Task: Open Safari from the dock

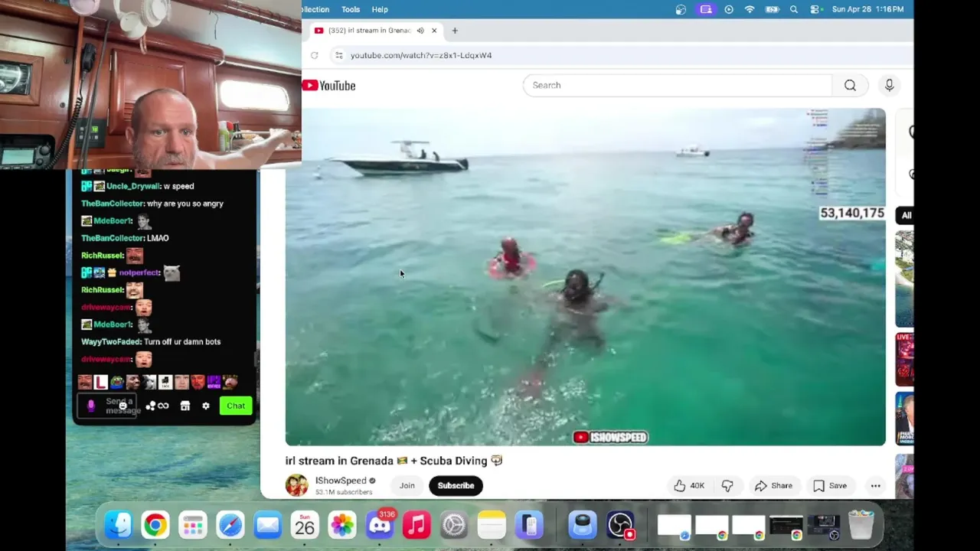Action: [230, 525]
